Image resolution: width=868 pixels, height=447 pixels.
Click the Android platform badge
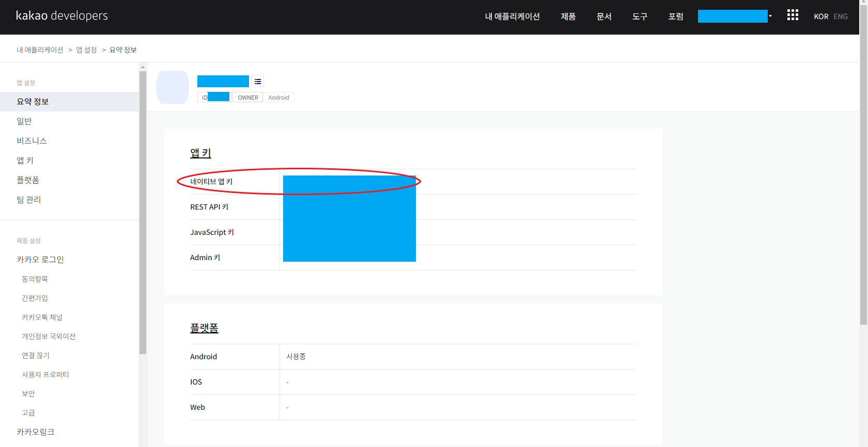click(x=278, y=98)
